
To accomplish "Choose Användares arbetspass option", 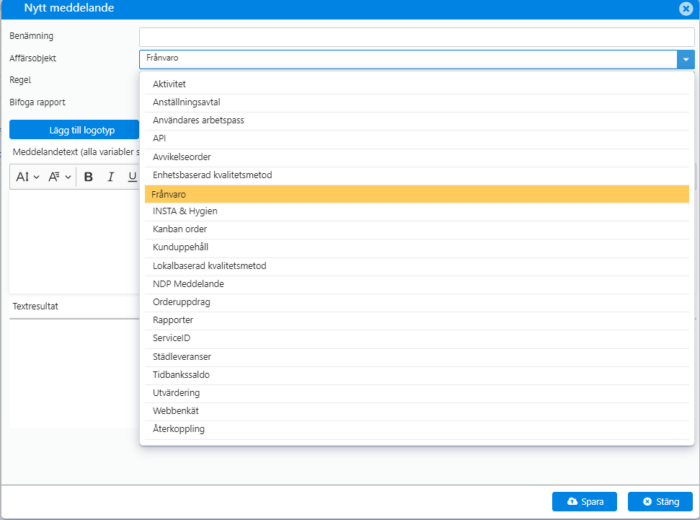I will coord(417,121).
